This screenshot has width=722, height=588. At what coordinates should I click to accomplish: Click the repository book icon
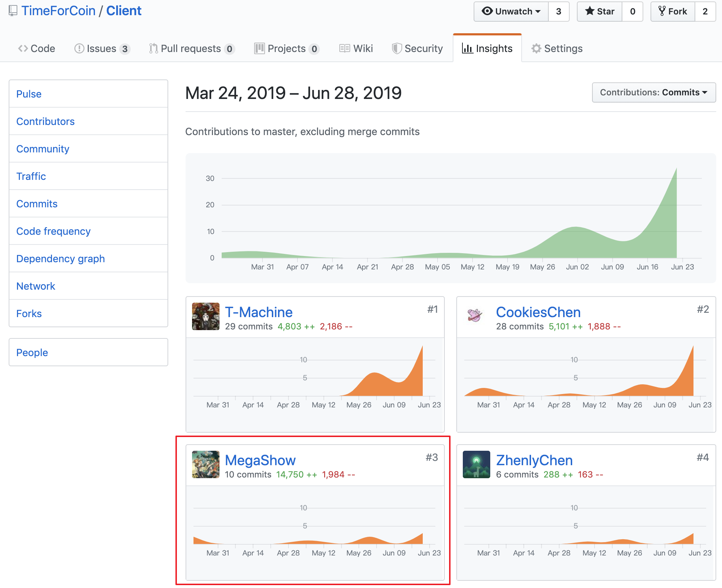pos(13,11)
